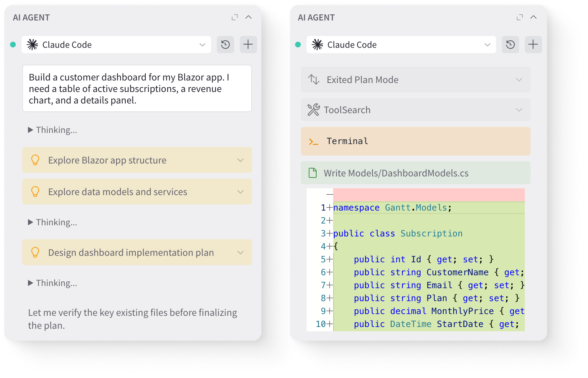Click the green file icon beside DashboardModels.cs
The image size is (588, 378).
312,173
